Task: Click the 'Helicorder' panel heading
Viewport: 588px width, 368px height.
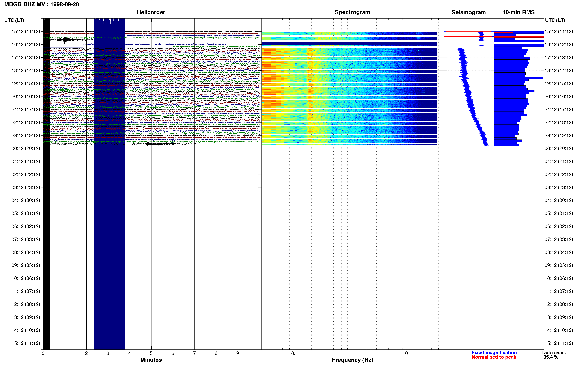Action: coord(151,12)
